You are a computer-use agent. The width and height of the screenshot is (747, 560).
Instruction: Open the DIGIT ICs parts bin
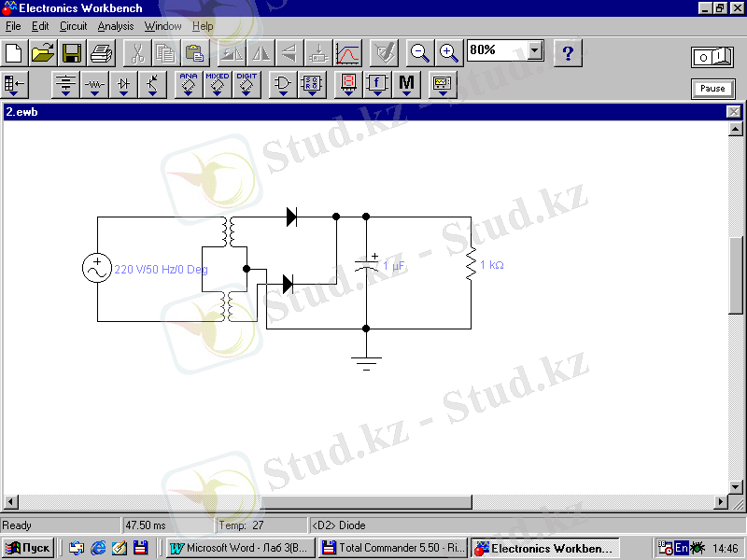click(x=247, y=85)
